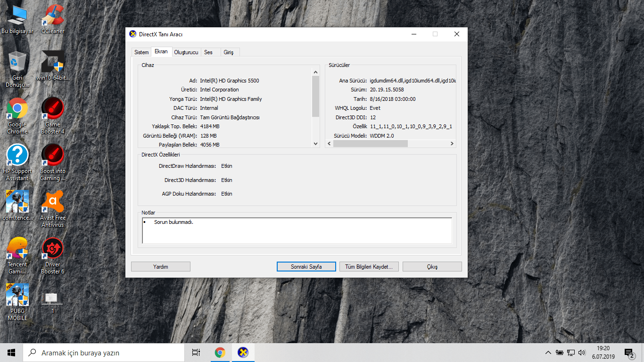Click the note text Sorun bulunmadı.

click(x=173, y=222)
